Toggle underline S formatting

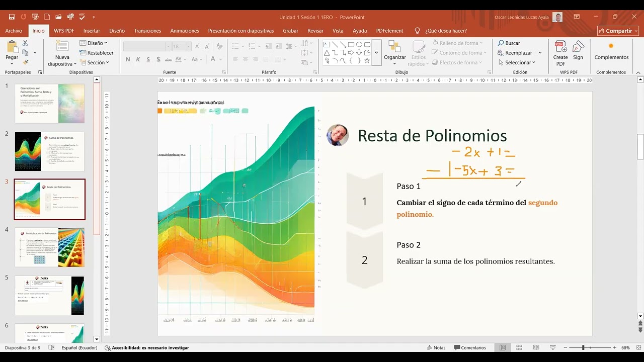pyautogui.click(x=148, y=59)
